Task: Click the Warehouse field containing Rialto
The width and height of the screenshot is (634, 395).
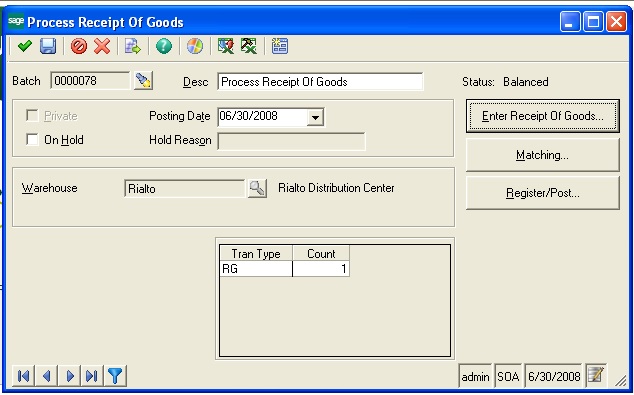Action: [x=185, y=189]
